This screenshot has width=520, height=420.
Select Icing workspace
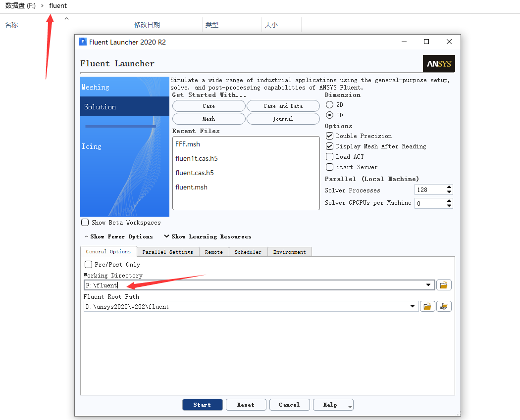[125, 146]
